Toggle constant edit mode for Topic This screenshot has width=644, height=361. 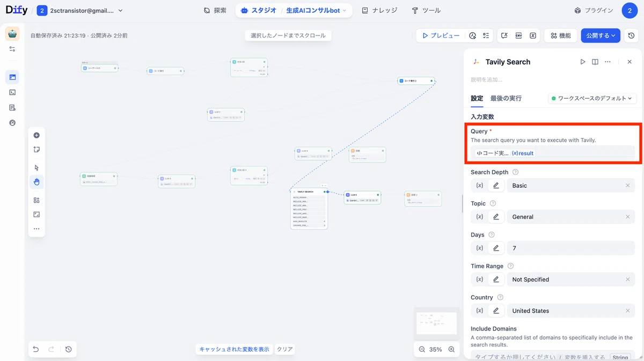(496, 217)
